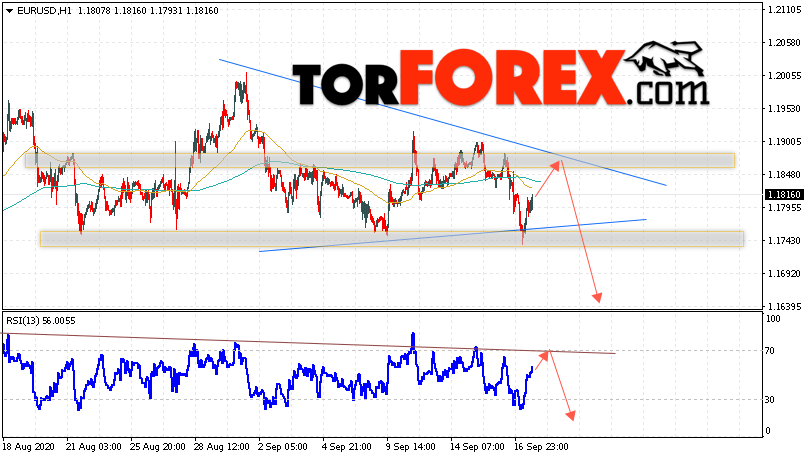Select time label 28 Aug 12:00
Screen dimensions: 808x458
[222, 447]
